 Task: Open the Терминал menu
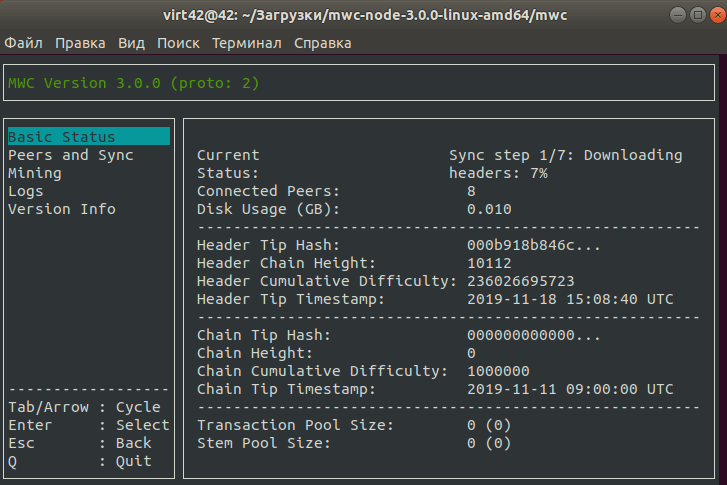tap(247, 43)
